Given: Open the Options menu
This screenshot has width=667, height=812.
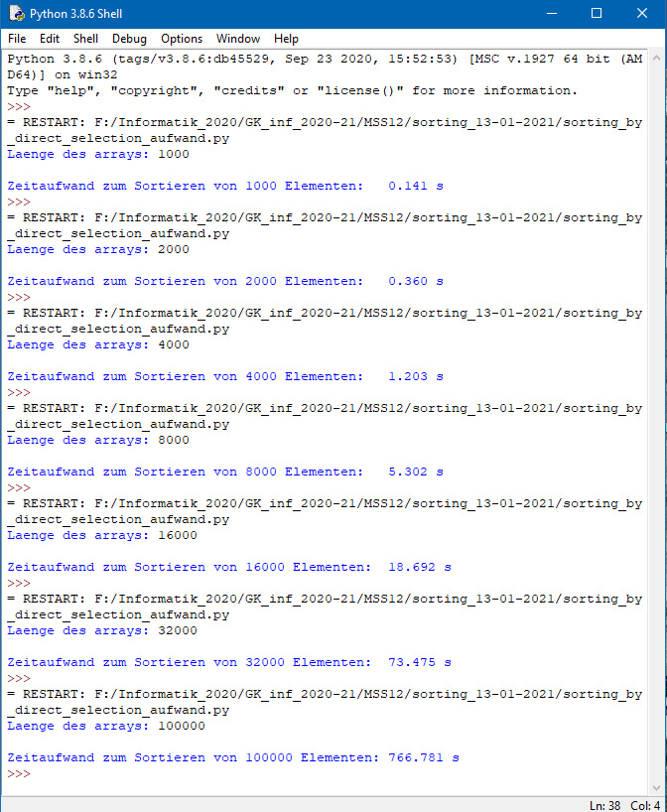Looking at the screenshot, I should [x=182, y=39].
